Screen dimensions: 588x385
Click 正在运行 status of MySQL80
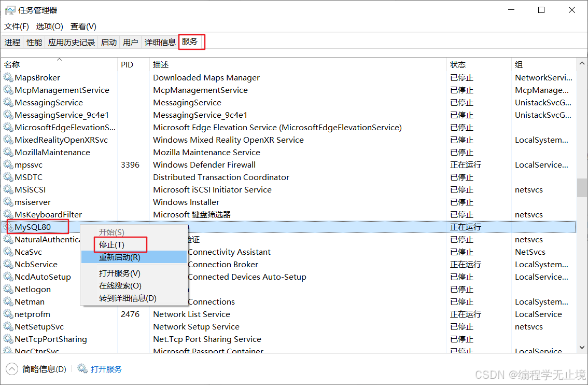(x=466, y=227)
